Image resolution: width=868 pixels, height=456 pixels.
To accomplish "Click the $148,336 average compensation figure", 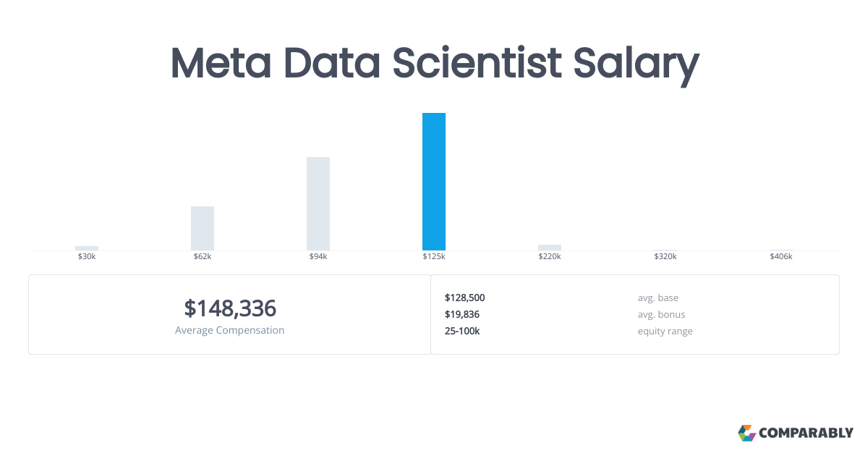I will (230, 308).
